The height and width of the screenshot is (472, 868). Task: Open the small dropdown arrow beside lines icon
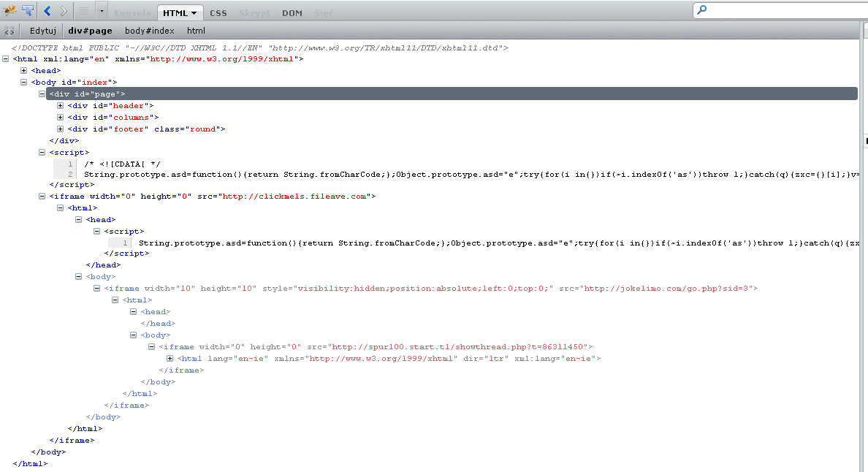tap(102, 10)
